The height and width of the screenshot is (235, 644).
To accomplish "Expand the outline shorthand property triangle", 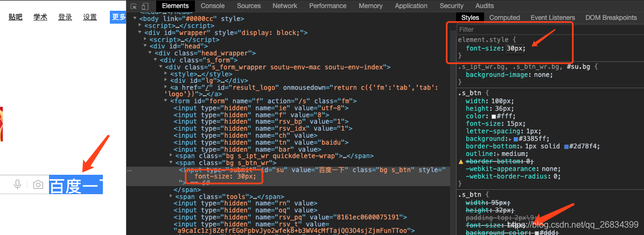I will [497, 154].
